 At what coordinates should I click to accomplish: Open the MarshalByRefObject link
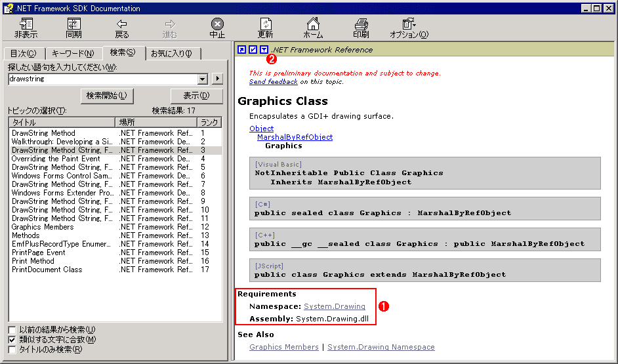(295, 137)
